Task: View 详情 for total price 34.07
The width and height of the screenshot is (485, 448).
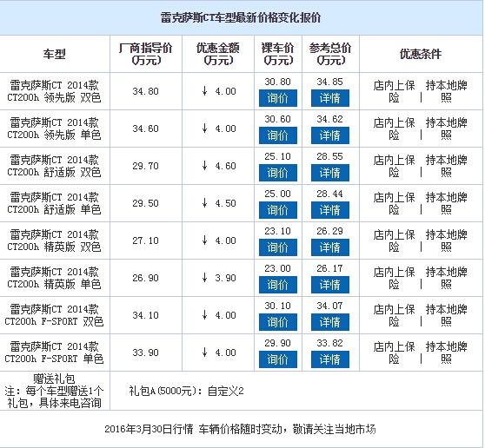Action: pyautogui.click(x=330, y=322)
